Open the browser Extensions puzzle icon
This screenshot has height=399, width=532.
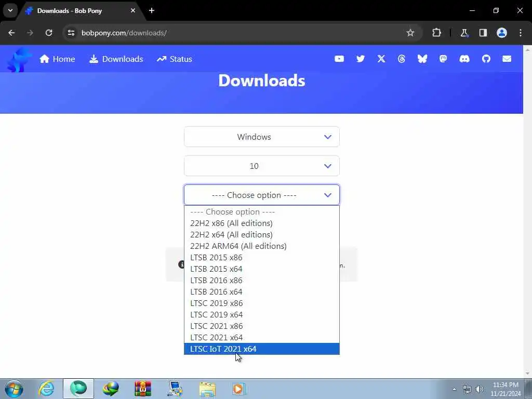[x=436, y=33]
